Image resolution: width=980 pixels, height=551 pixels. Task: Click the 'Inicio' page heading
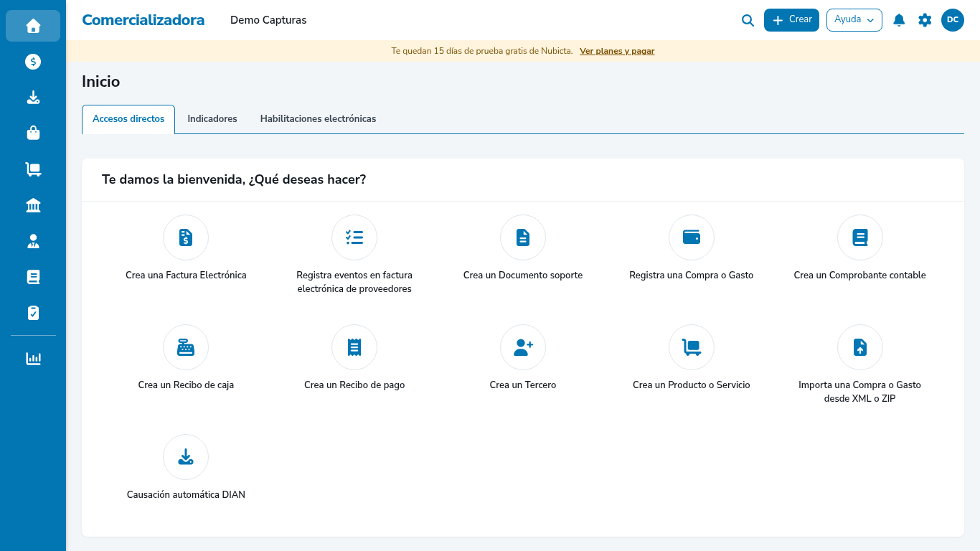pyautogui.click(x=101, y=82)
